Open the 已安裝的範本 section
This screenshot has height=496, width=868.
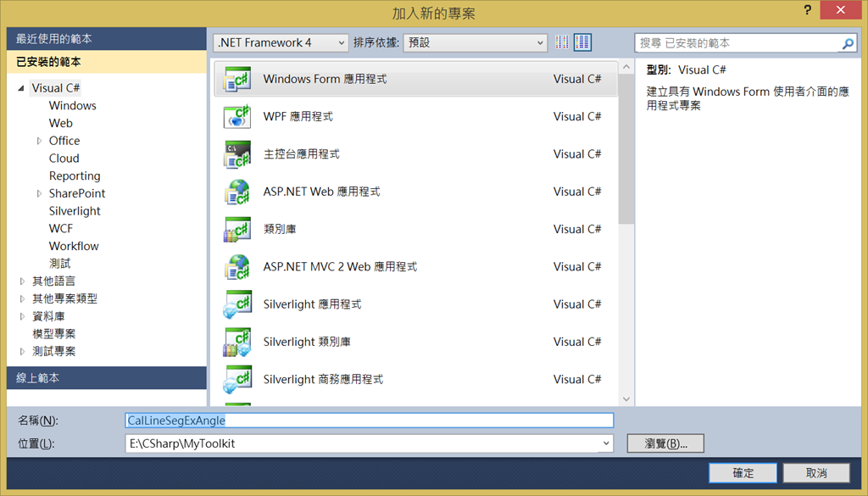coord(106,62)
